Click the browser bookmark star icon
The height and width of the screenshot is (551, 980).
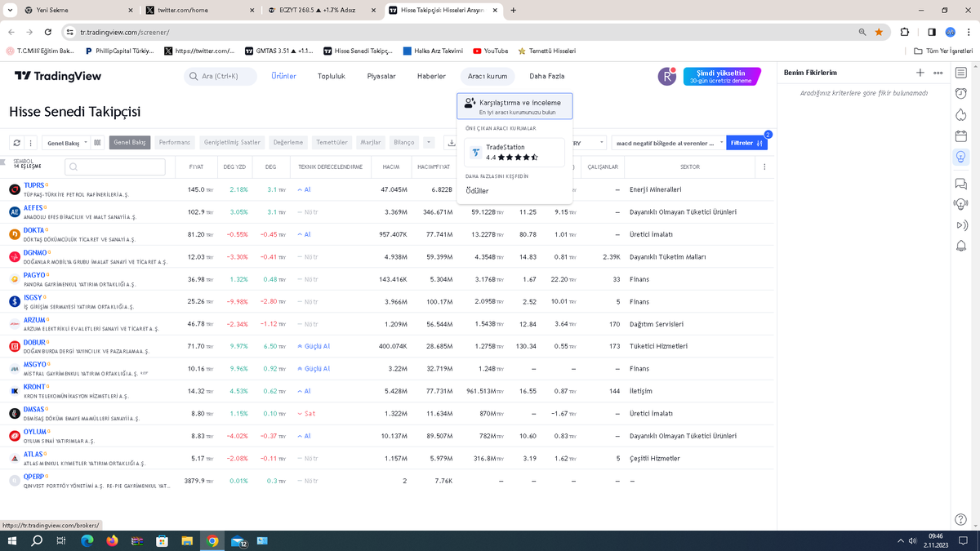879,32
